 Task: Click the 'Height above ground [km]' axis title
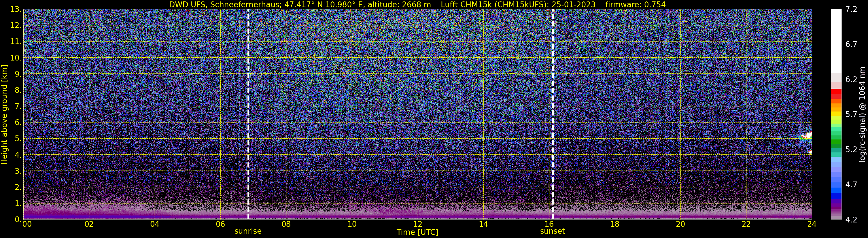[x=4, y=114]
